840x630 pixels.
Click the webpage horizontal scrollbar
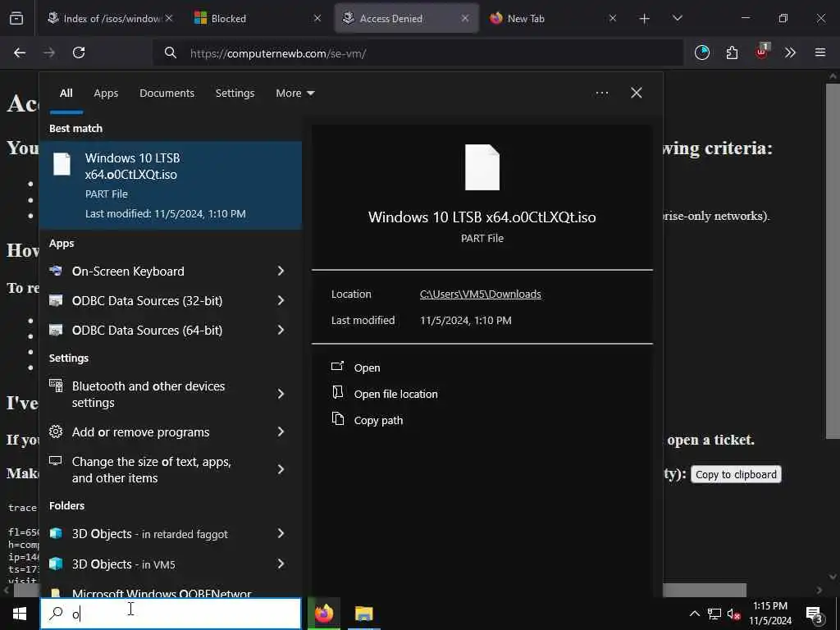click(705, 590)
